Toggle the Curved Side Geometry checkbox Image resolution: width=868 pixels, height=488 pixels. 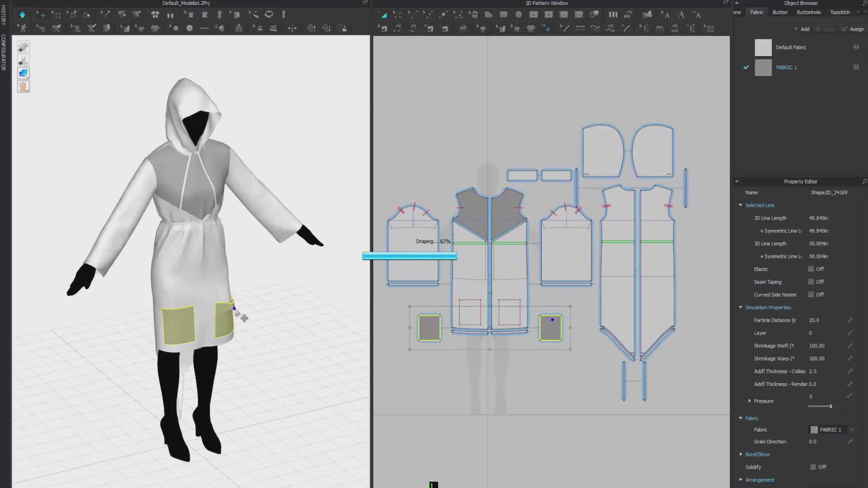point(811,294)
